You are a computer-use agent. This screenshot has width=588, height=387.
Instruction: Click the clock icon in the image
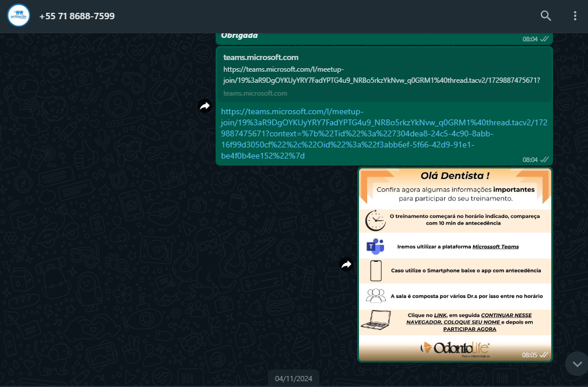[375, 220]
